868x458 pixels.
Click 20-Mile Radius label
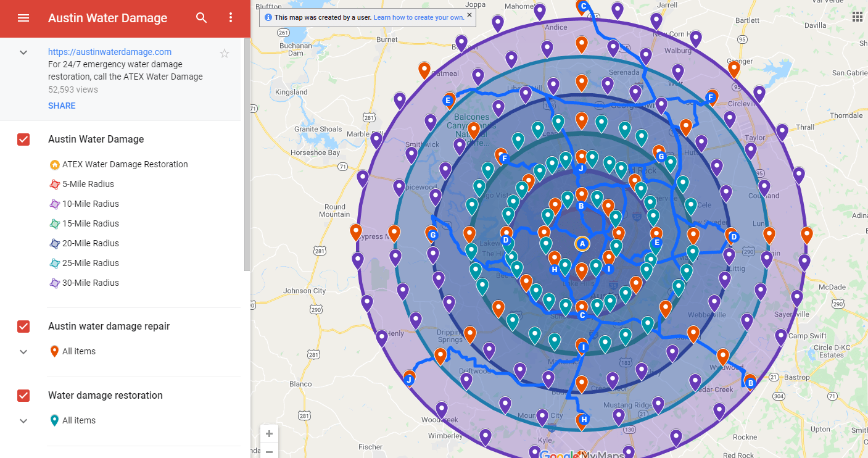(91, 243)
